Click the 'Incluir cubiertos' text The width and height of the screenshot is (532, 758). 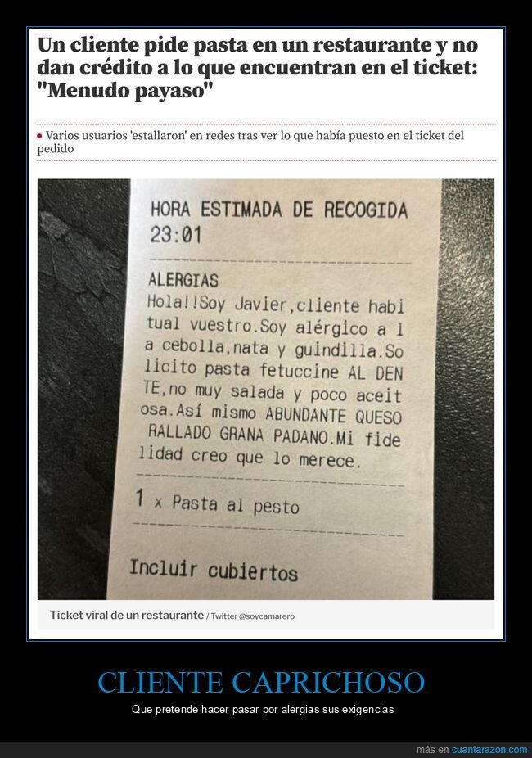click(x=214, y=570)
